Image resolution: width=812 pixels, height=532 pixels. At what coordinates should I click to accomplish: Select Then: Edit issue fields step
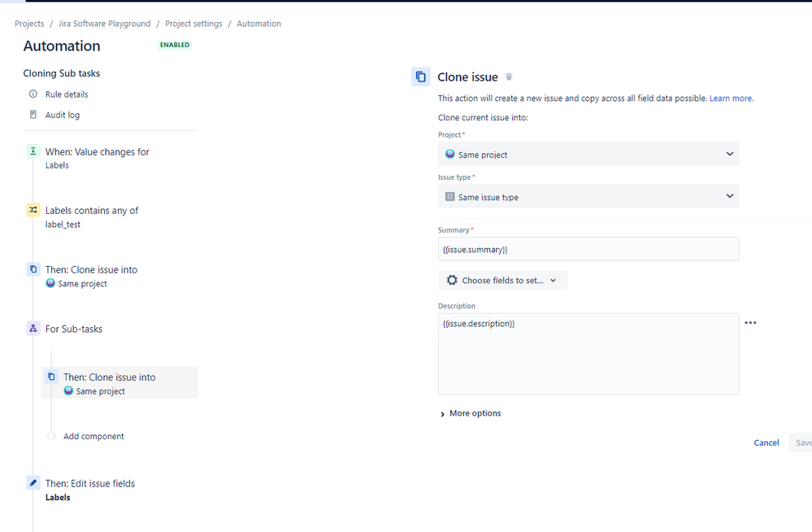90,483
